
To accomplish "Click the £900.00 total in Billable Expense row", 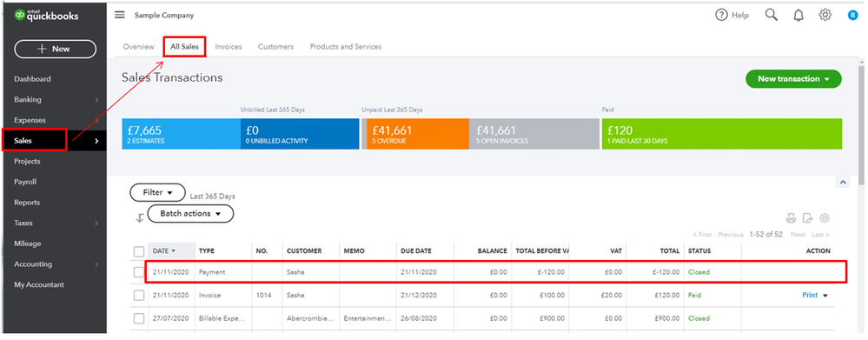I will (x=666, y=318).
